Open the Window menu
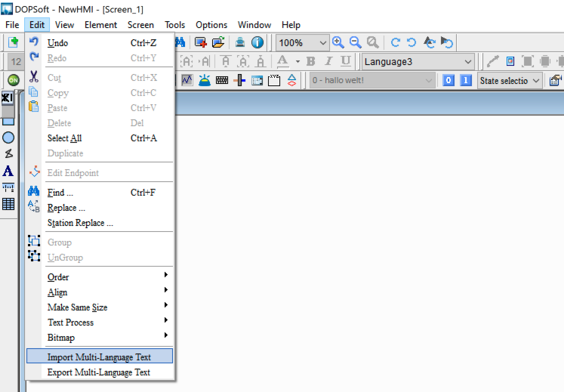The width and height of the screenshot is (564, 392). click(x=254, y=25)
